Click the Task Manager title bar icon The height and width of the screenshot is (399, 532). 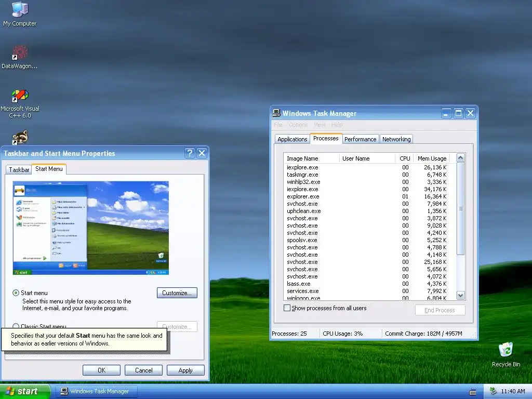(276, 113)
